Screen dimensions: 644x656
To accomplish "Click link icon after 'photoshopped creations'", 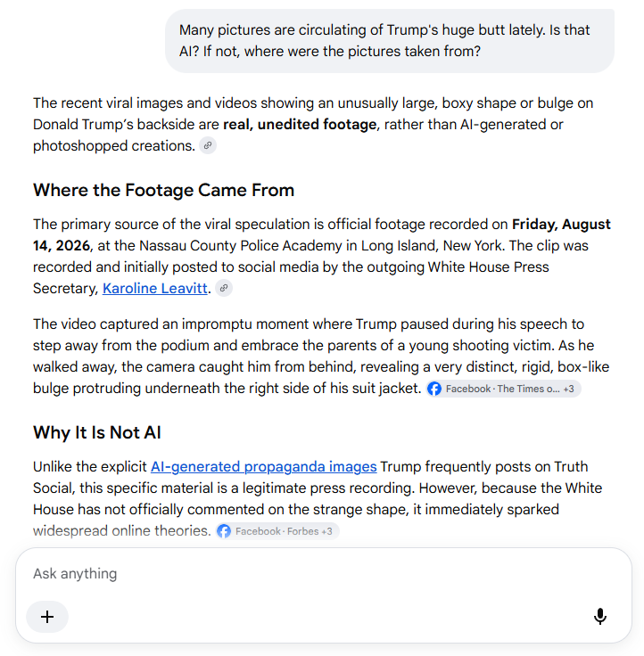I will 208,145.
